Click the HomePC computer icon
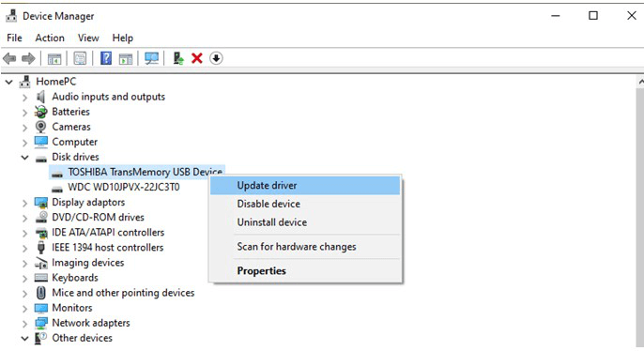 (25, 82)
